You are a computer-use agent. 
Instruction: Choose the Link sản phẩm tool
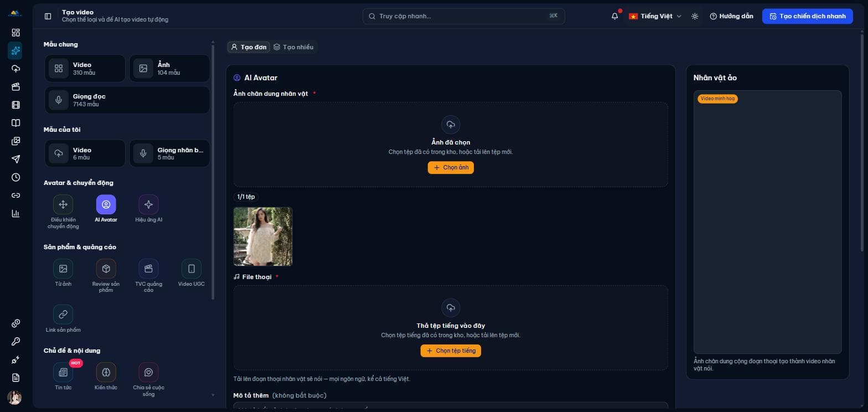pyautogui.click(x=63, y=318)
